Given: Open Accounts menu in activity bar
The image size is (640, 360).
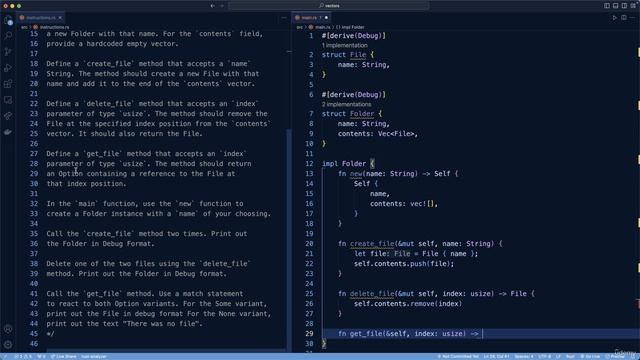Looking at the screenshot, I should click(8, 329).
